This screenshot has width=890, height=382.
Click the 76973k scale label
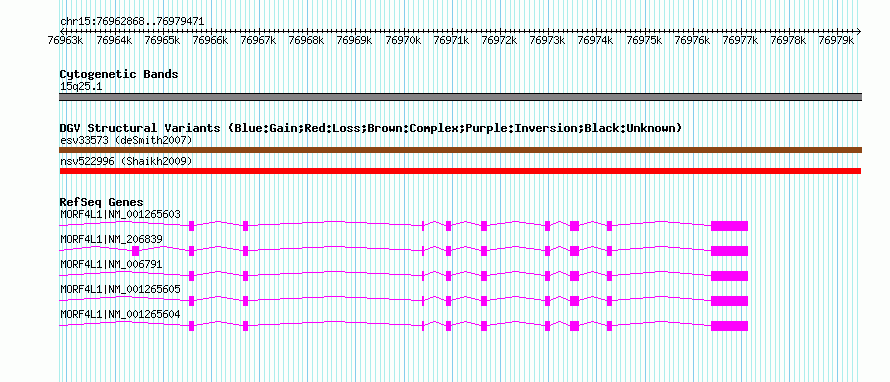coord(548,41)
